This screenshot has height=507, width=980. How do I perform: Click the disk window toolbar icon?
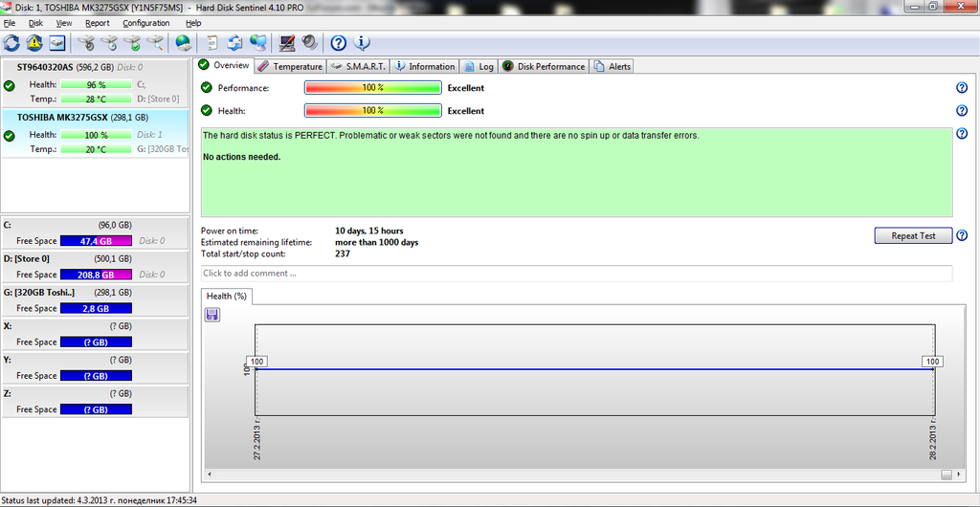pos(57,43)
